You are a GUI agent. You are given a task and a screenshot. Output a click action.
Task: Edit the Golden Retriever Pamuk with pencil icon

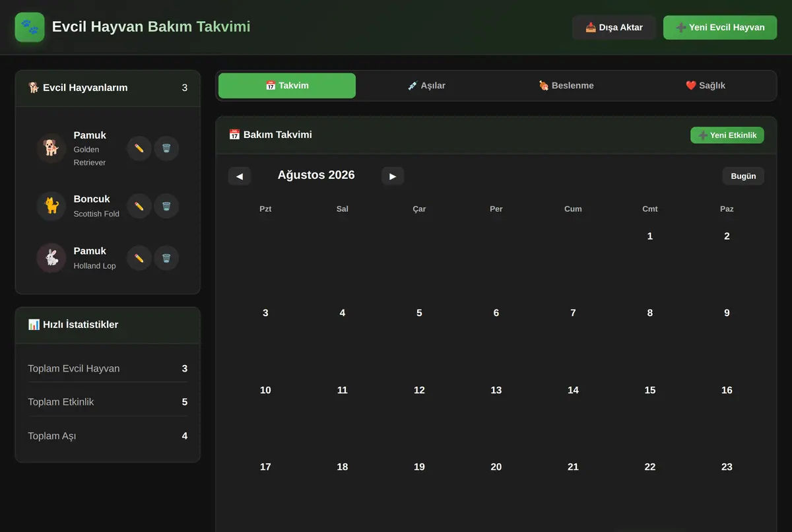pos(139,149)
